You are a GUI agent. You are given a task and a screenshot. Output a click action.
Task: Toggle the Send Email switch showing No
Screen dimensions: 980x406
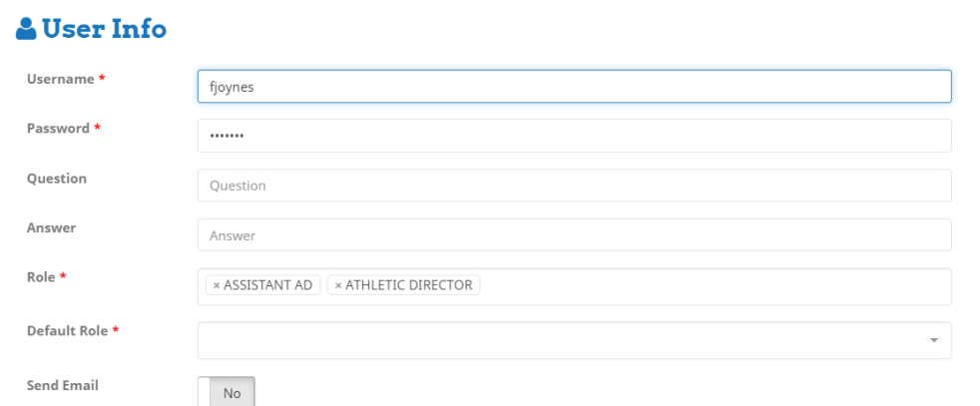(x=227, y=393)
